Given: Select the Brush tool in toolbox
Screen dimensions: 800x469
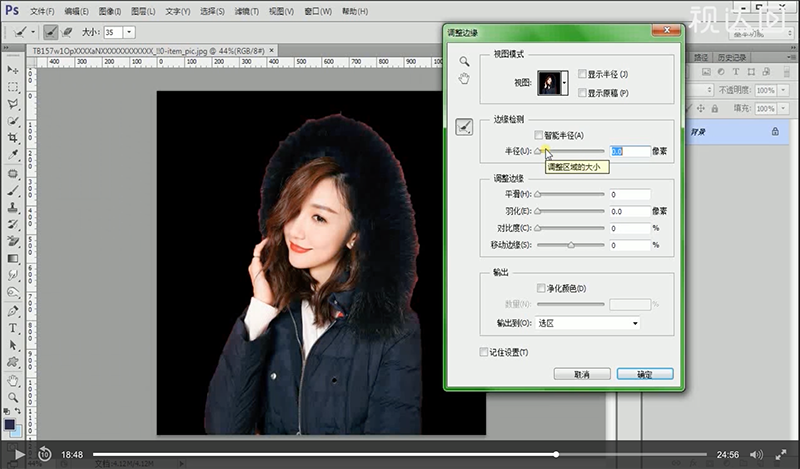Looking at the screenshot, I should [x=13, y=191].
